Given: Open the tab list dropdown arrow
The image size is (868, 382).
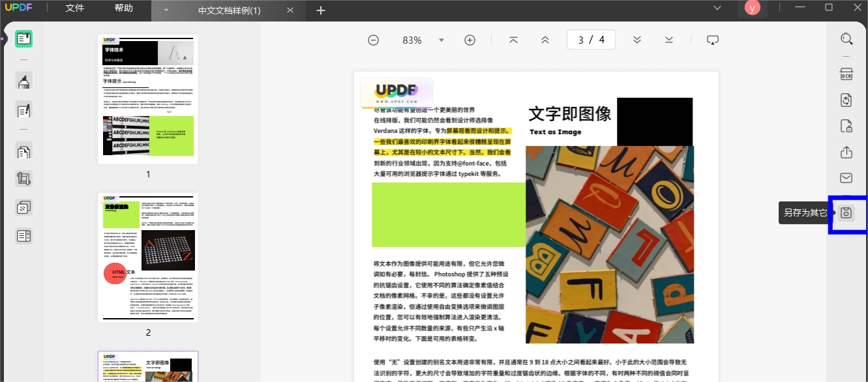Looking at the screenshot, I should coord(166,10).
